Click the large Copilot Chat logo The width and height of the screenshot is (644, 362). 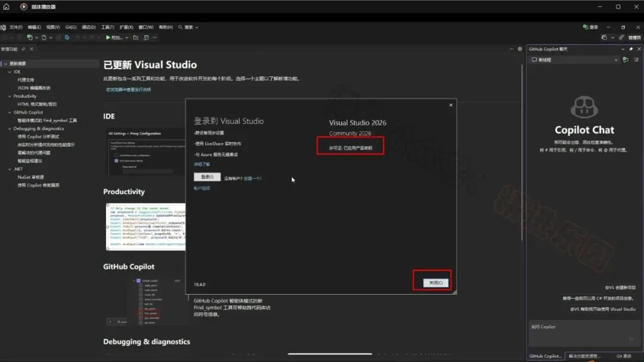pos(584,107)
